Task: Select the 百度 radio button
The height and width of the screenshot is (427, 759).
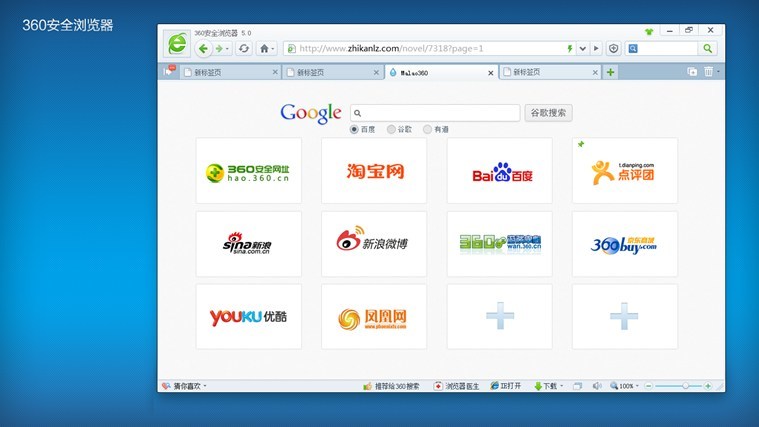Action: pos(354,129)
